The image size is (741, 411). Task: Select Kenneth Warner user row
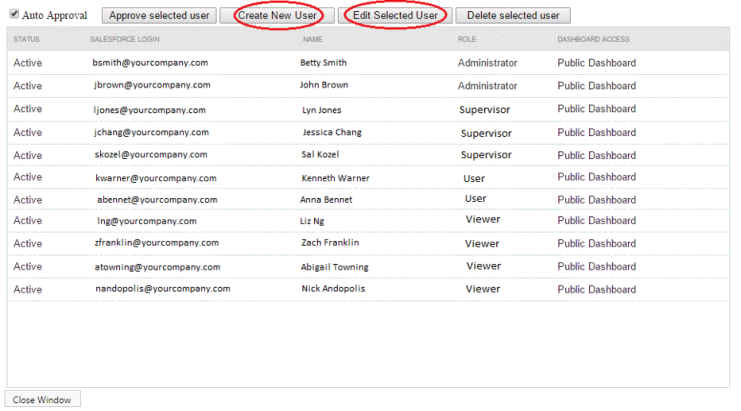pyautogui.click(x=368, y=177)
